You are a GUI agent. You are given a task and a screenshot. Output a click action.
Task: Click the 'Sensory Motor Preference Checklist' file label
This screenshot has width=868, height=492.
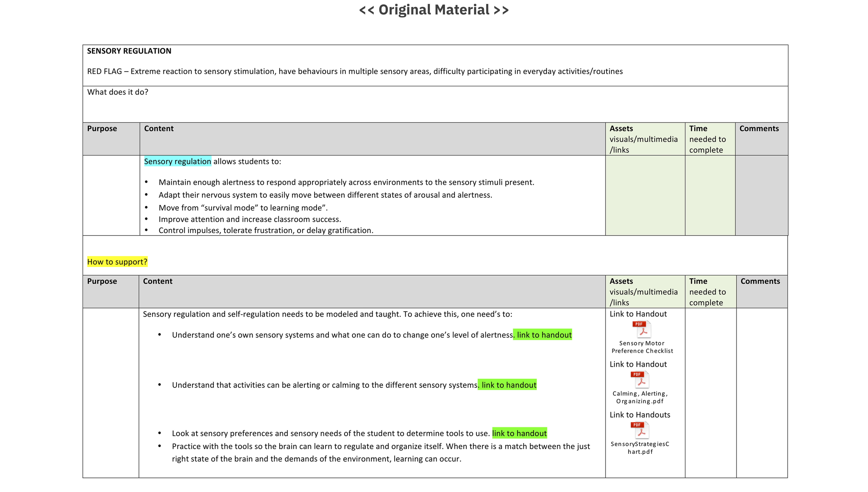pos(642,347)
